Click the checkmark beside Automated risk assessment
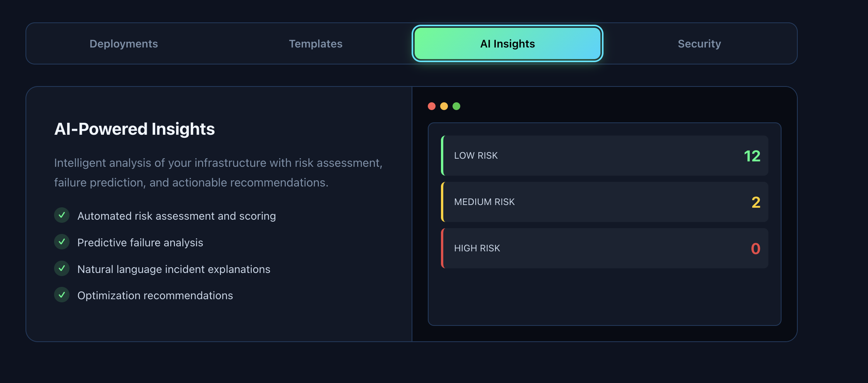This screenshot has width=868, height=383. pos(62,215)
